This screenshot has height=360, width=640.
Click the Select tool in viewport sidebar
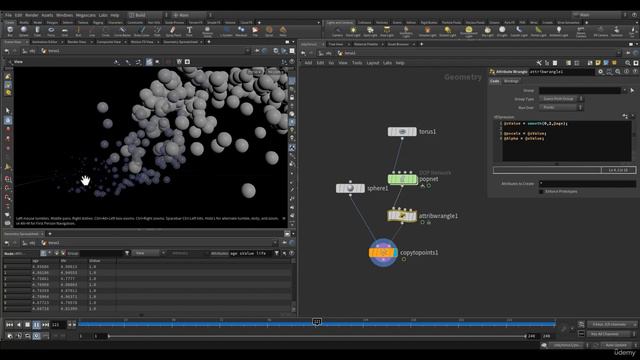[x=8, y=111]
